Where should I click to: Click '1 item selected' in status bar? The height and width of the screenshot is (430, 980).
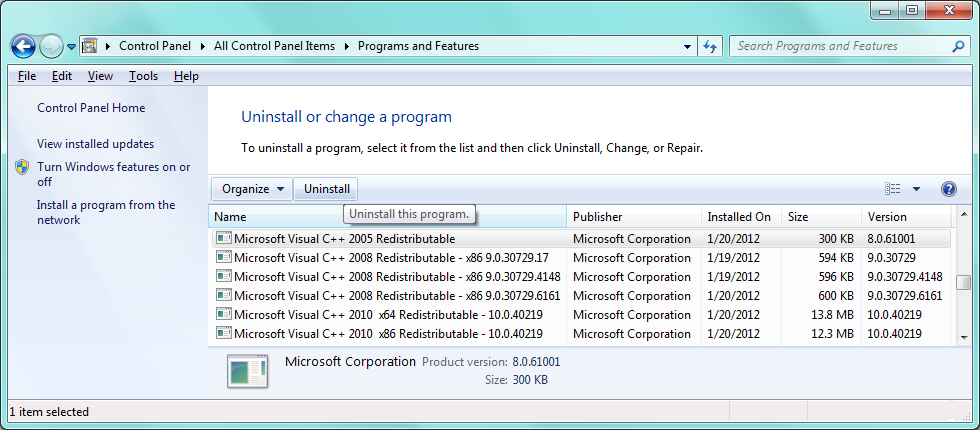pyautogui.click(x=49, y=412)
